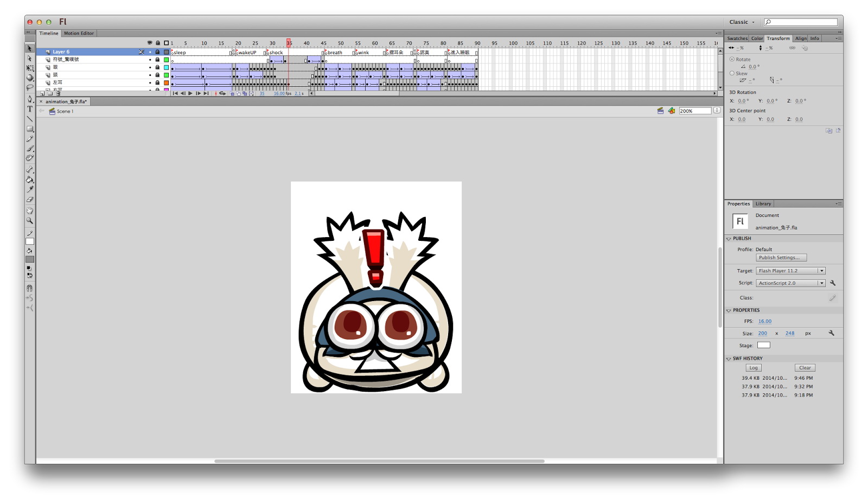Image resolution: width=868 pixels, height=498 pixels.
Task: Toggle lock on the Layer 6 layer
Action: tap(157, 52)
